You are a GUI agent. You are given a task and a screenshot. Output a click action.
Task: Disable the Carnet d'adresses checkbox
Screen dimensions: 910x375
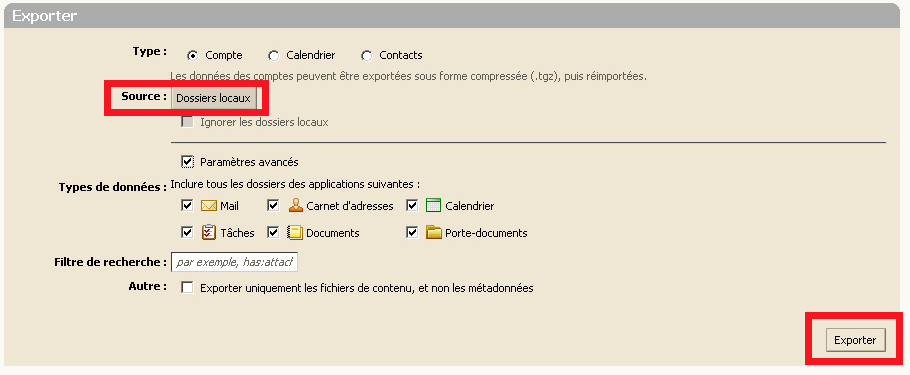[273, 205]
